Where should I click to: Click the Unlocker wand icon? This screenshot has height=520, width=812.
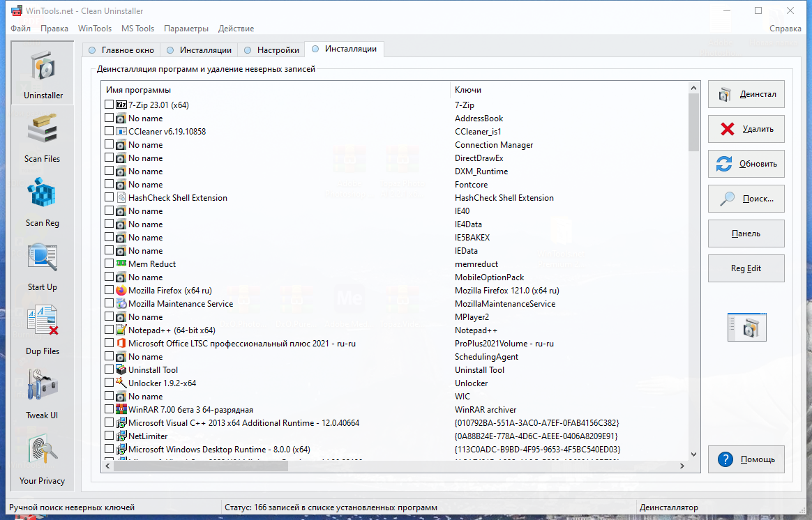(121, 383)
